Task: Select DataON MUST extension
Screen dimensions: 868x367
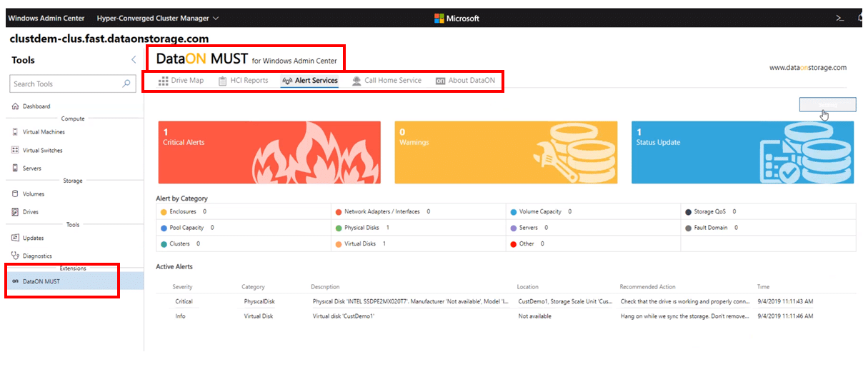Action: click(x=71, y=281)
